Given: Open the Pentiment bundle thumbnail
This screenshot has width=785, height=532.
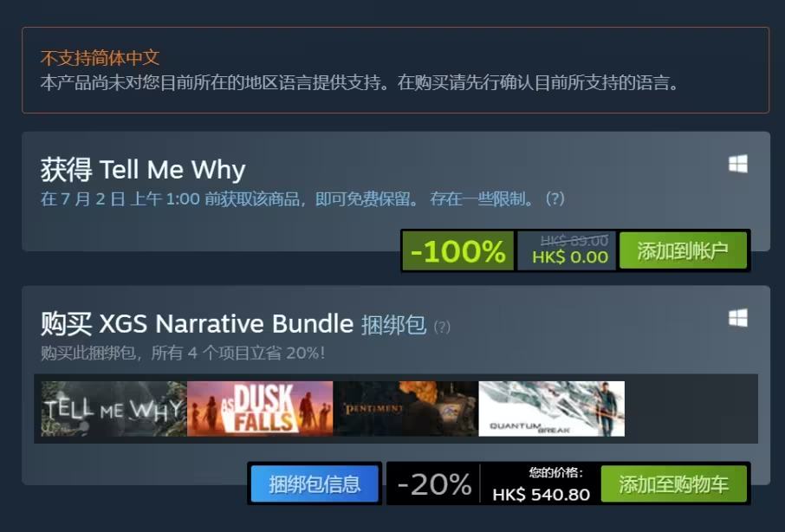Looking at the screenshot, I should [x=405, y=408].
